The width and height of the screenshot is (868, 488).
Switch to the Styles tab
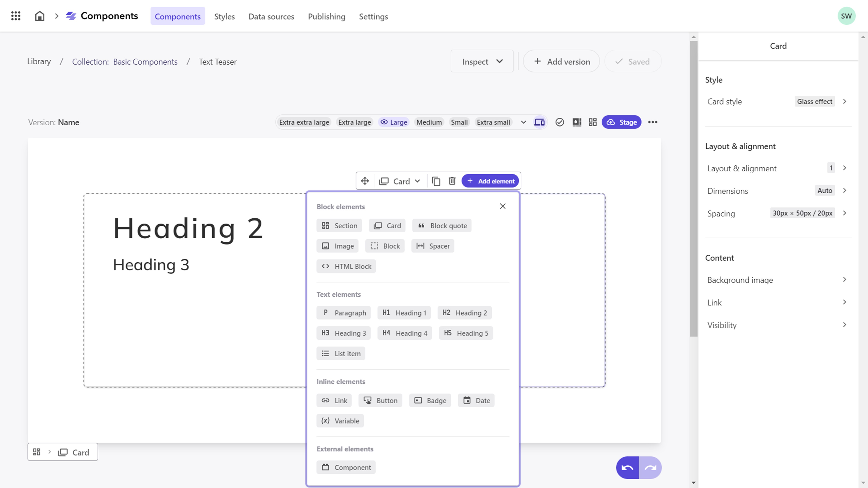pyautogui.click(x=224, y=16)
